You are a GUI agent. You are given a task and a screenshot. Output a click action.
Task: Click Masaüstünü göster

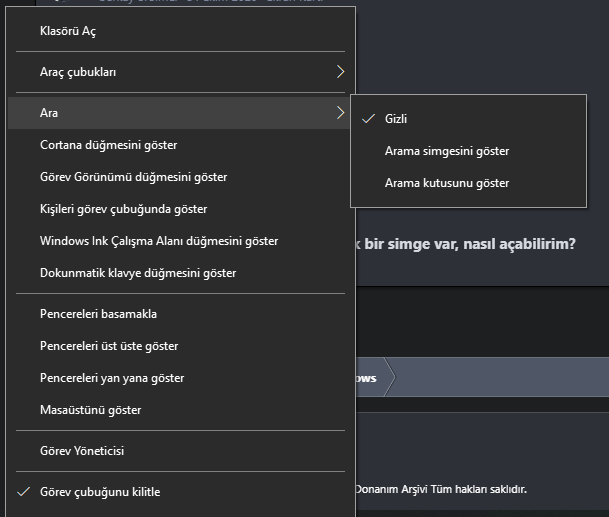coord(90,410)
